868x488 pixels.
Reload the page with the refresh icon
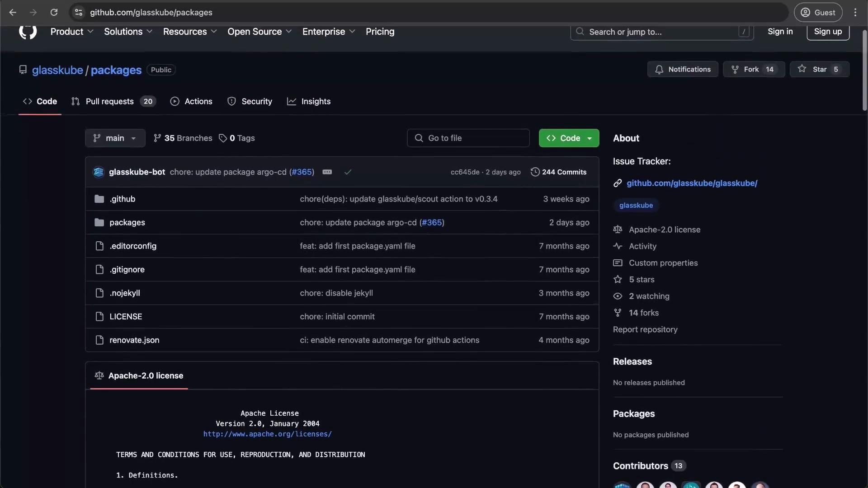tap(54, 12)
